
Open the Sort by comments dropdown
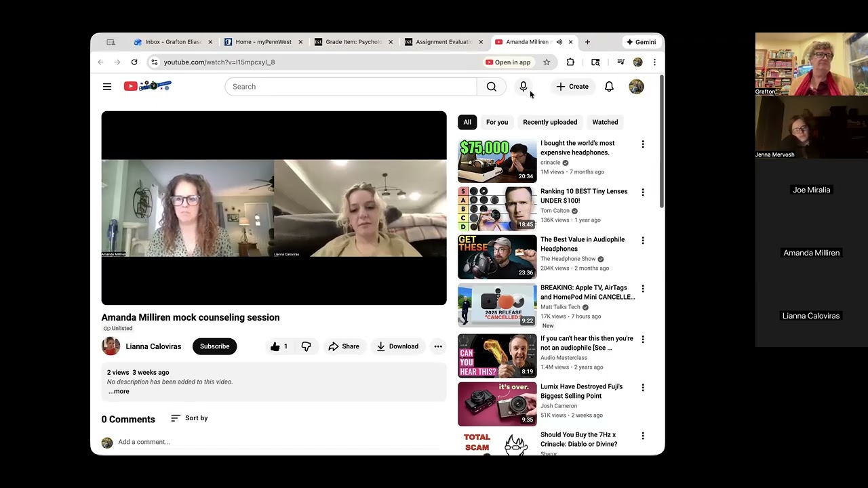tap(189, 418)
